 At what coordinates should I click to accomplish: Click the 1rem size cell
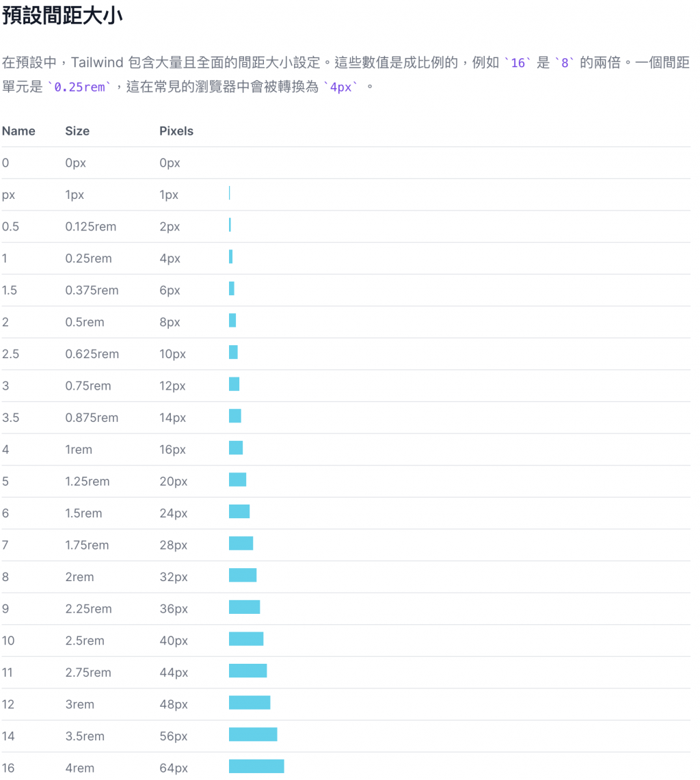pos(79,450)
